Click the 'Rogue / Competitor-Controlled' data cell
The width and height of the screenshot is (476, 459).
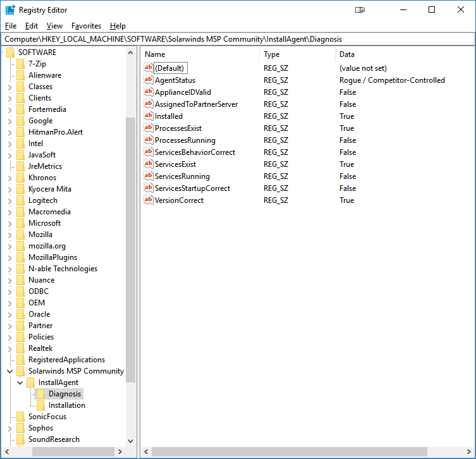tap(392, 80)
